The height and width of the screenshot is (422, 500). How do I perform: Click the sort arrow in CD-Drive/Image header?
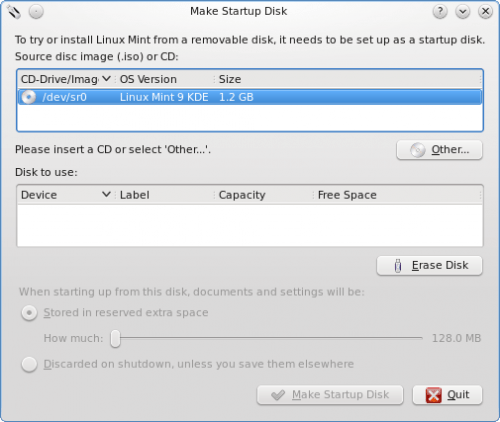[106, 79]
